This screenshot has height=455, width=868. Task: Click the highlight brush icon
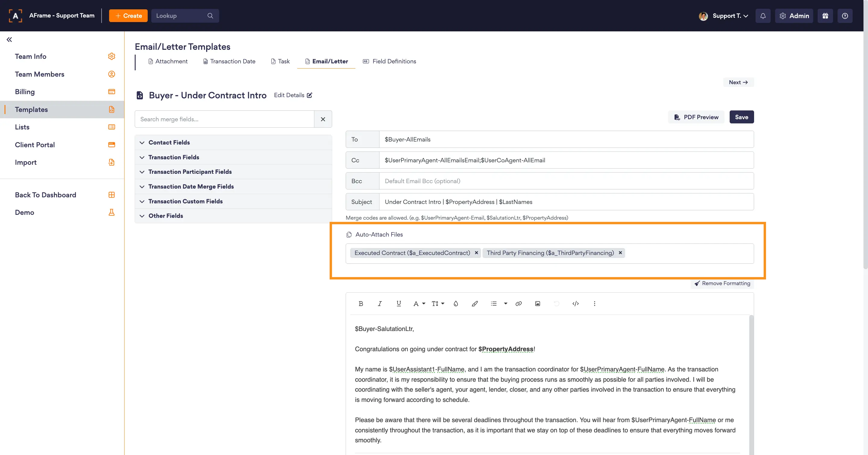pyautogui.click(x=475, y=304)
